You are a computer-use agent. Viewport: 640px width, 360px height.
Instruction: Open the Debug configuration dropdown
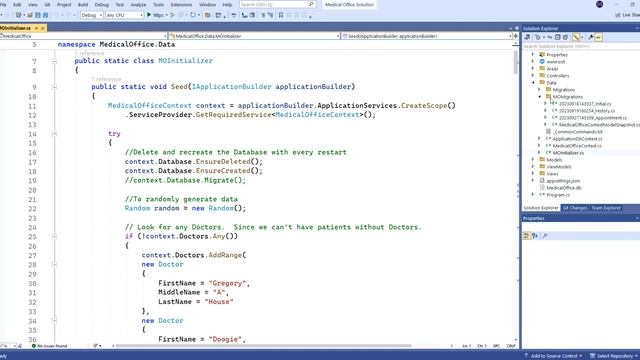pos(92,15)
